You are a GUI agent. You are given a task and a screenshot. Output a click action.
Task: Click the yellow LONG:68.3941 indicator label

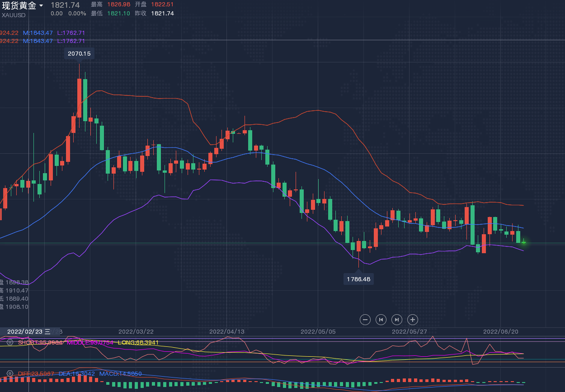(x=138, y=342)
